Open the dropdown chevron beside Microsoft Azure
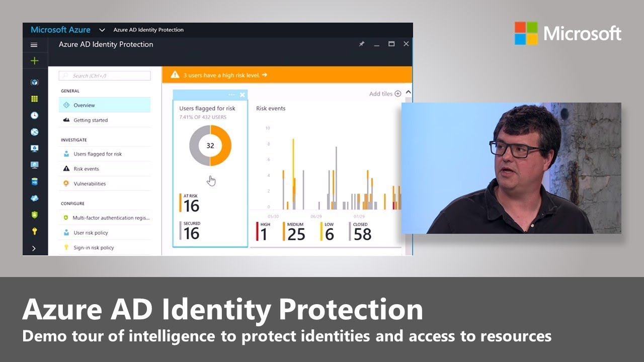This screenshot has height=362, width=644. coord(102,30)
